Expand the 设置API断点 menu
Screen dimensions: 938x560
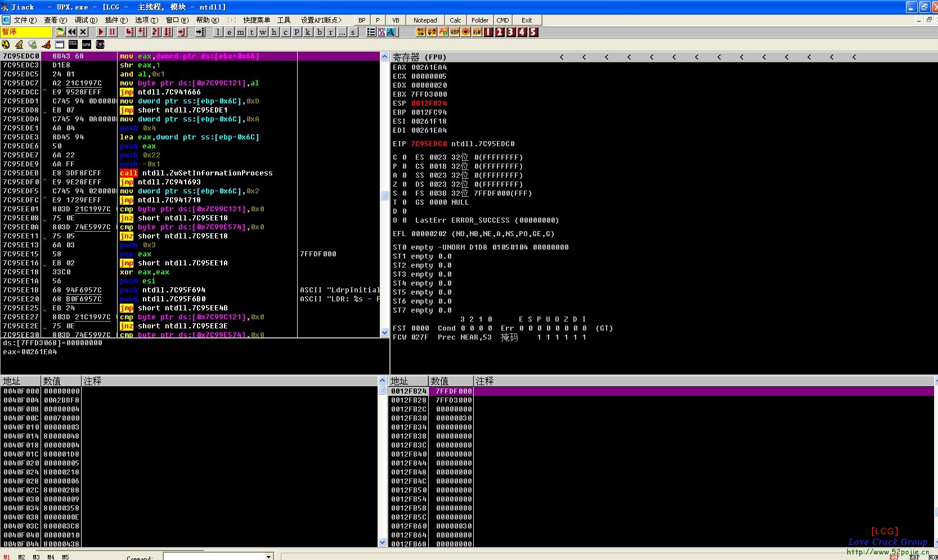pyautogui.click(x=321, y=20)
